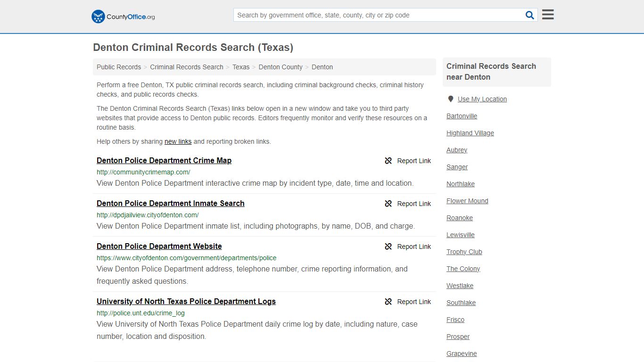The width and height of the screenshot is (644, 362).
Task: Open Denton Police Department Crime Map
Action: [164, 160]
